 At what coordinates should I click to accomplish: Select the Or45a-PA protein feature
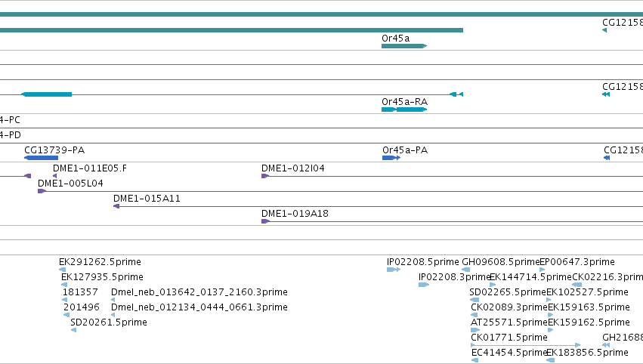click(x=391, y=158)
